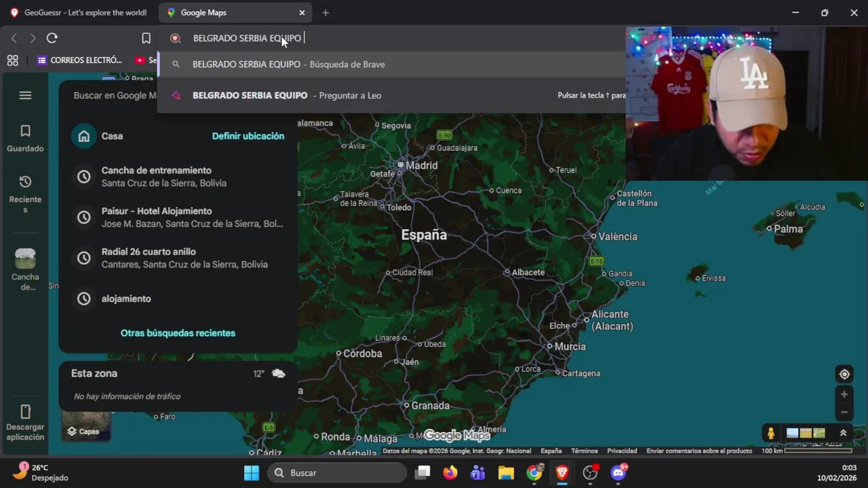Open Task View on the taskbar
The width and height of the screenshot is (868, 488).
click(x=422, y=473)
